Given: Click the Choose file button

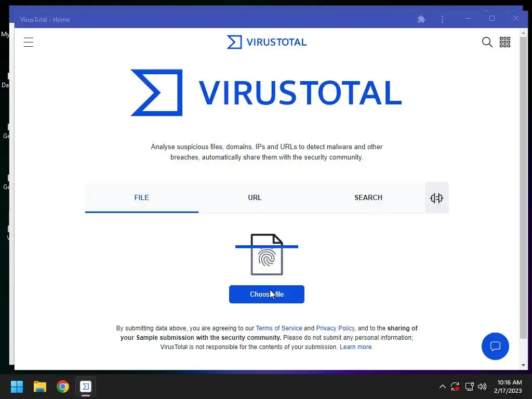Looking at the screenshot, I should [x=267, y=294].
